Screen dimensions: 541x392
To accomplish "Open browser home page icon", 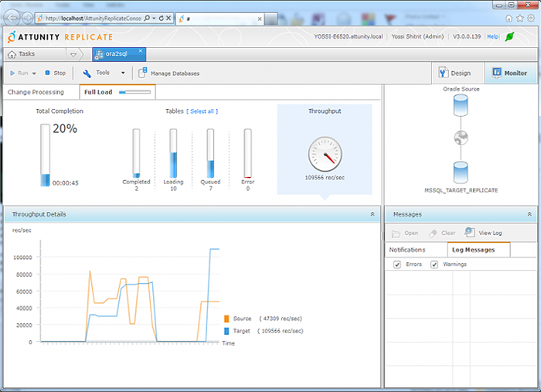I will (509, 18).
